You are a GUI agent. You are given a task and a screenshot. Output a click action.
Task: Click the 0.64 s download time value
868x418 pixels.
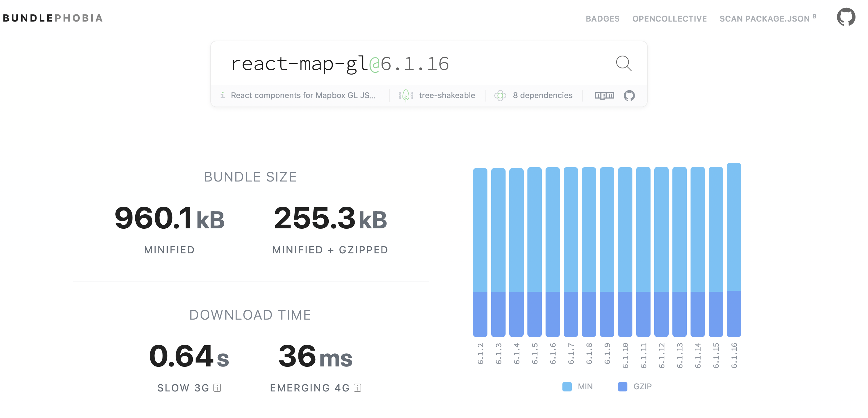click(189, 356)
